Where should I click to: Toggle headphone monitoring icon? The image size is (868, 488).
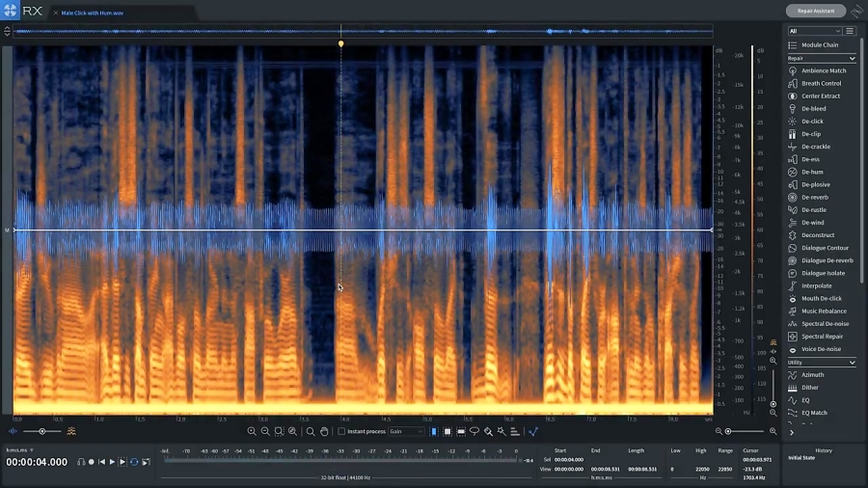click(81, 462)
